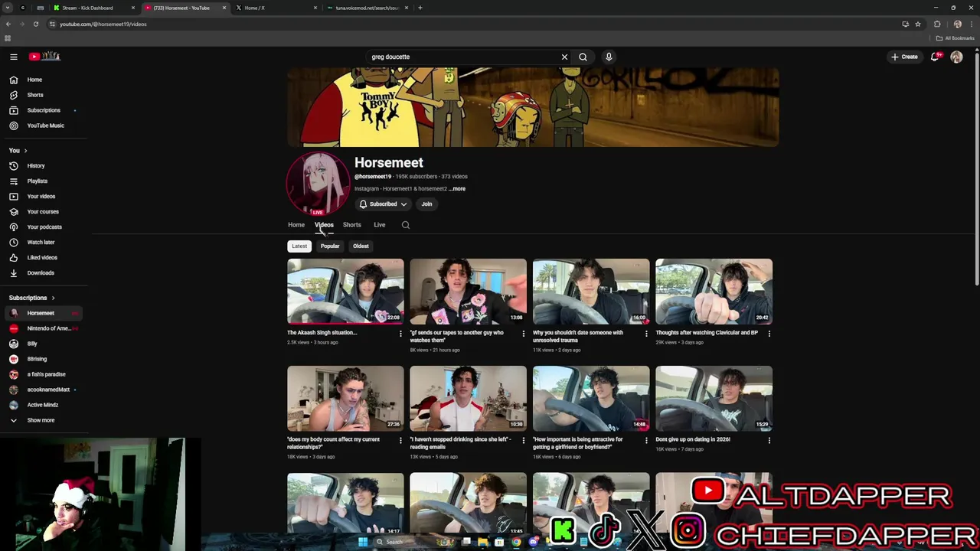The height and width of the screenshot is (551, 980).
Task: Select the Latest sort chip
Action: click(x=299, y=246)
